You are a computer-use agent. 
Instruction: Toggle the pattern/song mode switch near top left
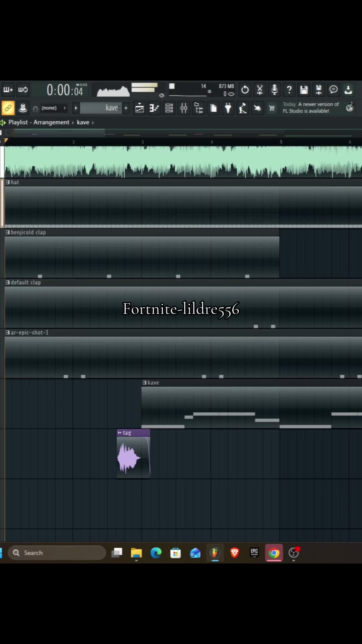pos(8,90)
